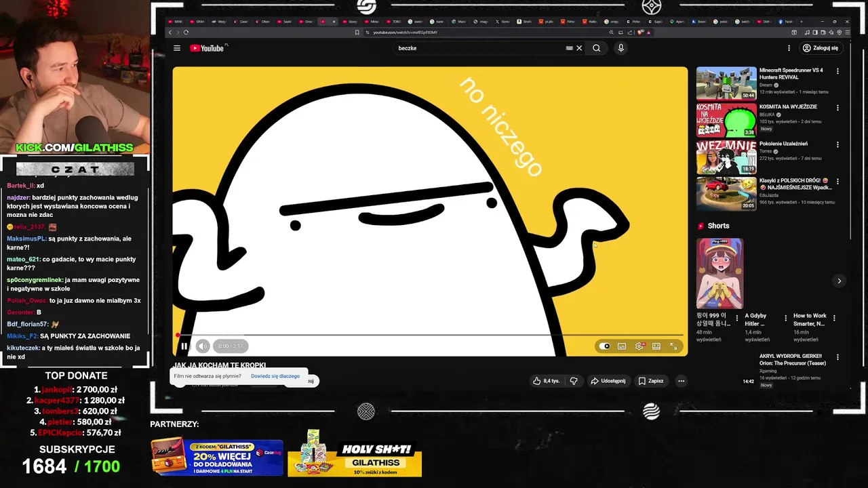Enter fullscreen with the player icon
Image resolution: width=868 pixels, height=488 pixels.
[x=674, y=346]
